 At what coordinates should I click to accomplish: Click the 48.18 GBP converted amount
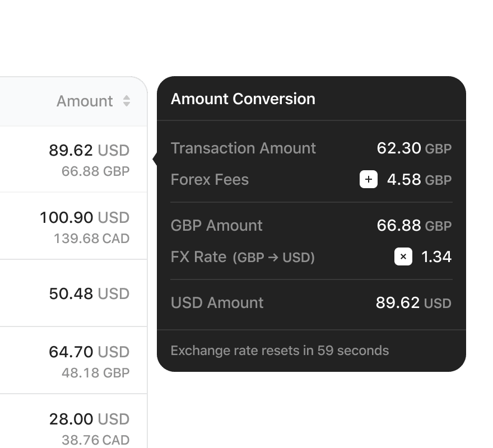pos(95,373)
